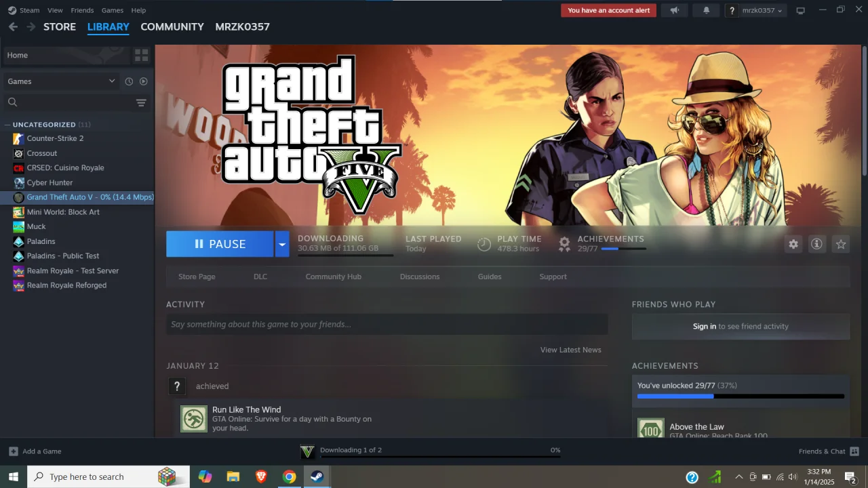This screenshot has width=868, height=488.
Task: Open Google Chrome from the taskbar
Action: 290,476
